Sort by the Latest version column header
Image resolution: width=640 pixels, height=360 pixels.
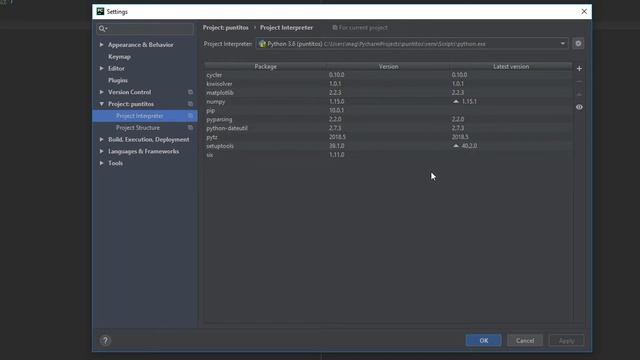click(x=511, y=66)
